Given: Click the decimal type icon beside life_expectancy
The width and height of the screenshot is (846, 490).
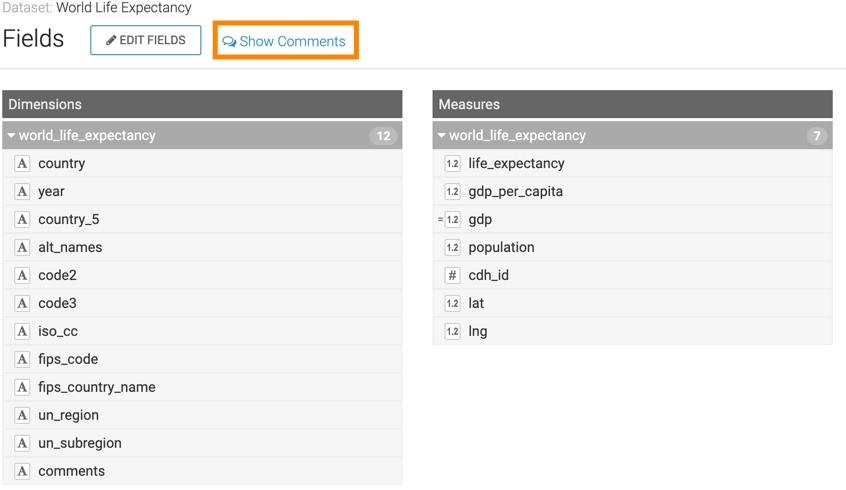Looking at the screenshot, I should 452,163.
